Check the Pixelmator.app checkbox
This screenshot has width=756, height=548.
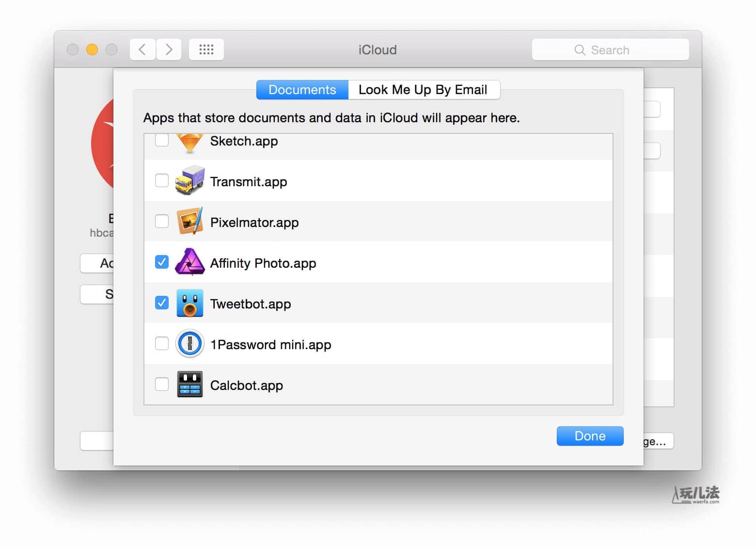pyautogui.click(x=161, y=221)
